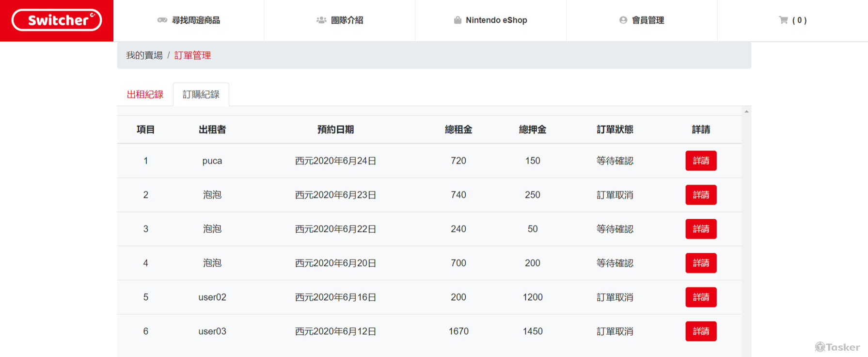View details for order 2 dated 6月23日

[700, 195]
